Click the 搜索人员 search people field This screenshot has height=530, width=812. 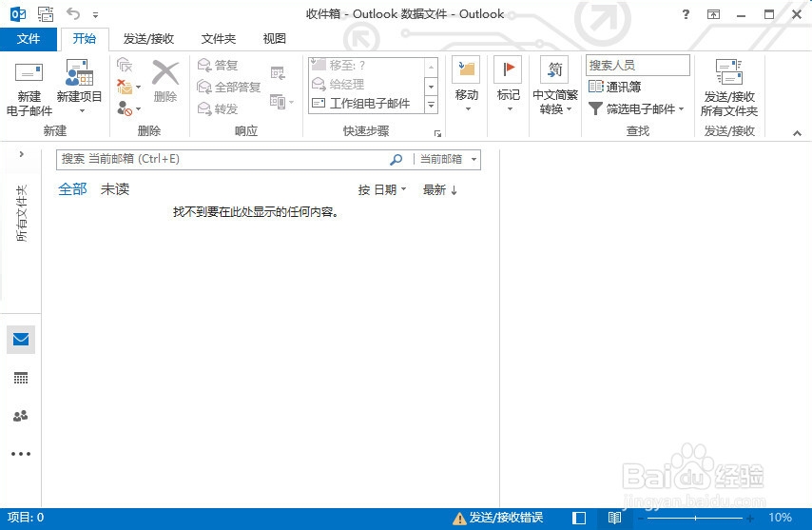click(x=637, y=66)
